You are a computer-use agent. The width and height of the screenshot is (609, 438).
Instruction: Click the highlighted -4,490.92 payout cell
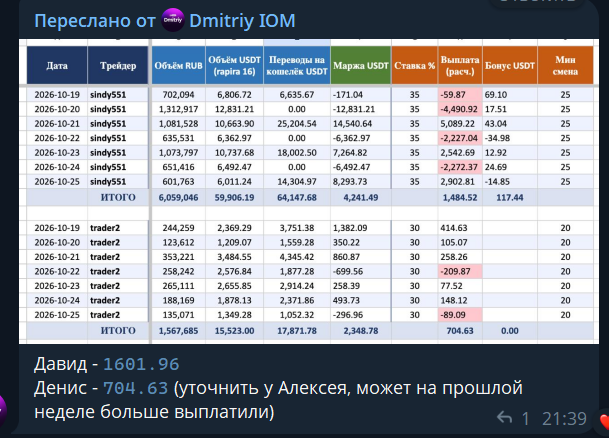(460, 109)
